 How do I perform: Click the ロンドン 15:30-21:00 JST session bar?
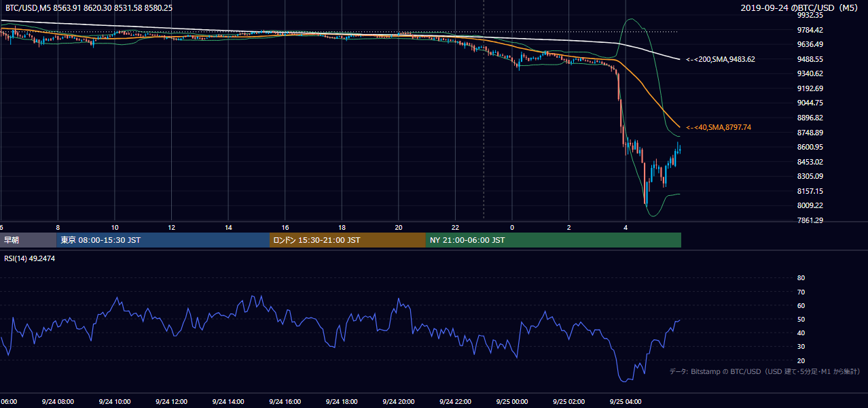(348, 240)
